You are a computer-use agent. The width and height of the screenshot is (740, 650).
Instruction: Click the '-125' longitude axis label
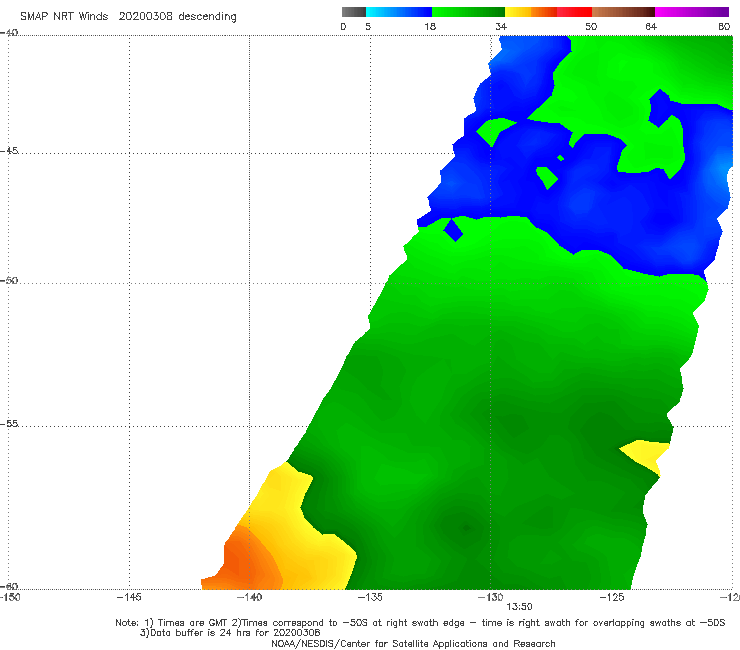[x=612, y=598]
